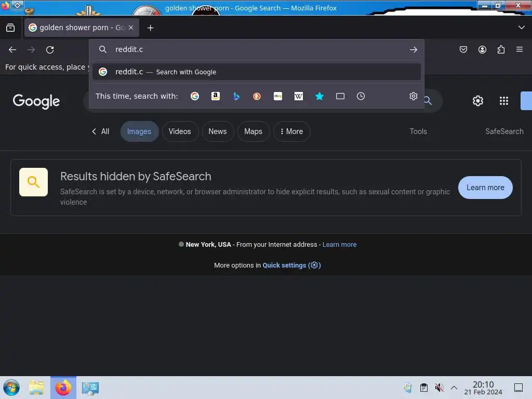Open the file manager from the taskbar
532x399 pixels.
(37, 388)
